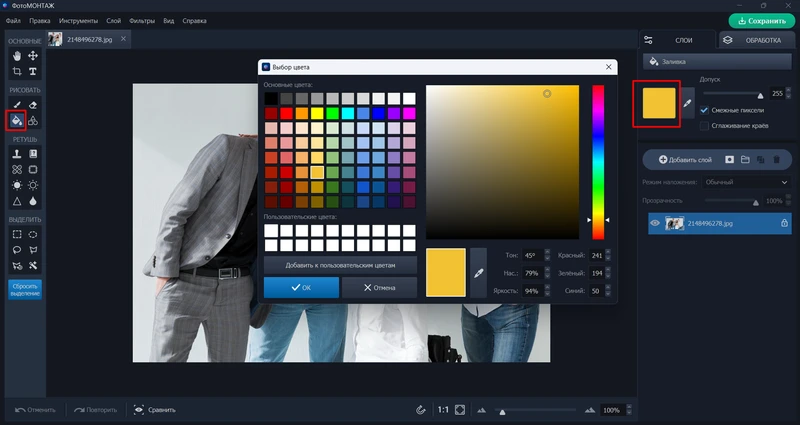This screenshot has width=800, height=425.
Task: Select the polygonal lasso tool
Action: (33, 250)
